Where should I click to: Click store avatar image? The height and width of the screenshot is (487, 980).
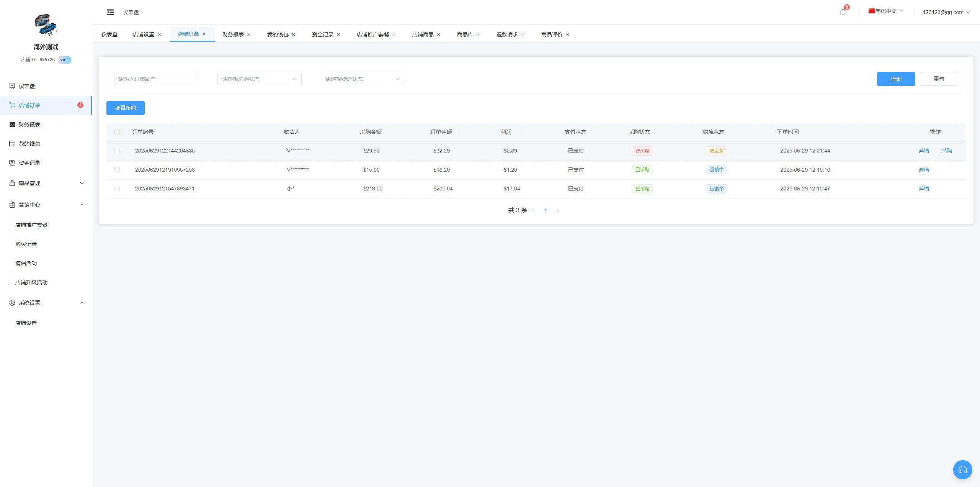[46, 25]
